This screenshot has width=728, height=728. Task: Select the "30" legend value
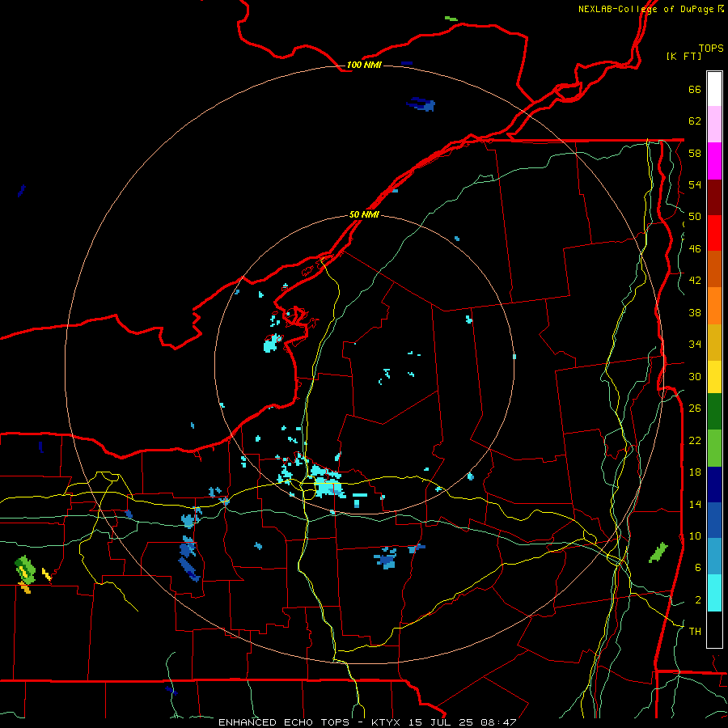(x=695, y=376)
